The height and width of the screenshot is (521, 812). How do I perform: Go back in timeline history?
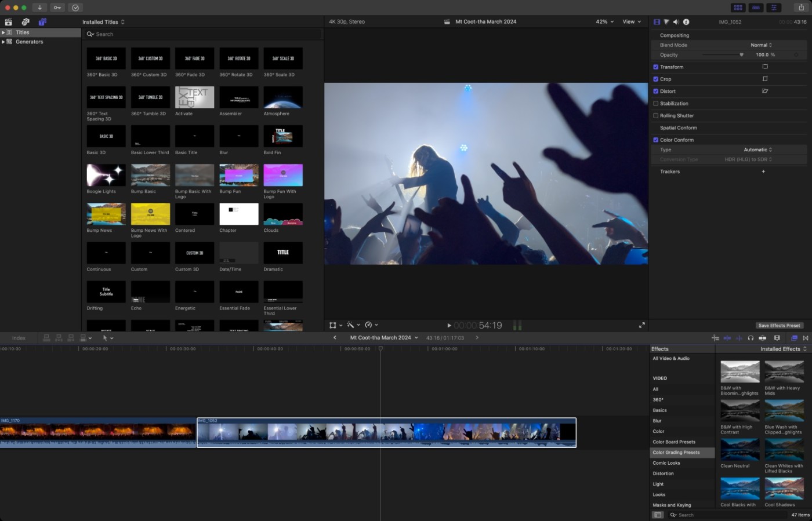click(335, 338)
